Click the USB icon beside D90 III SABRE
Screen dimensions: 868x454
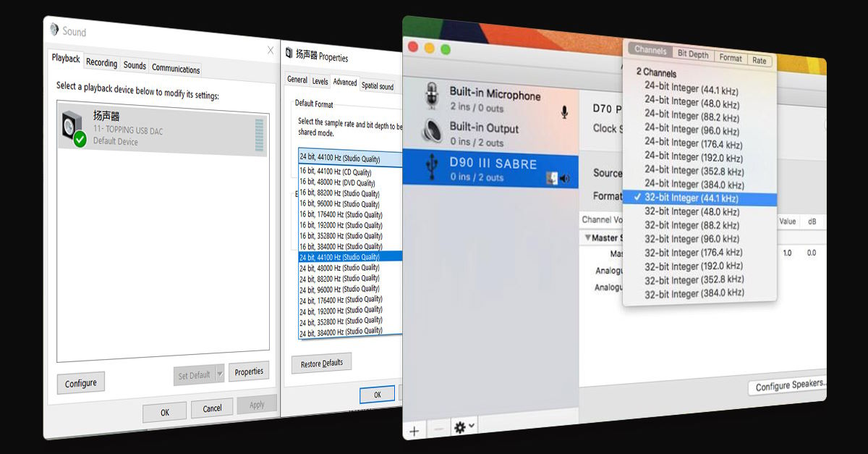432,167
